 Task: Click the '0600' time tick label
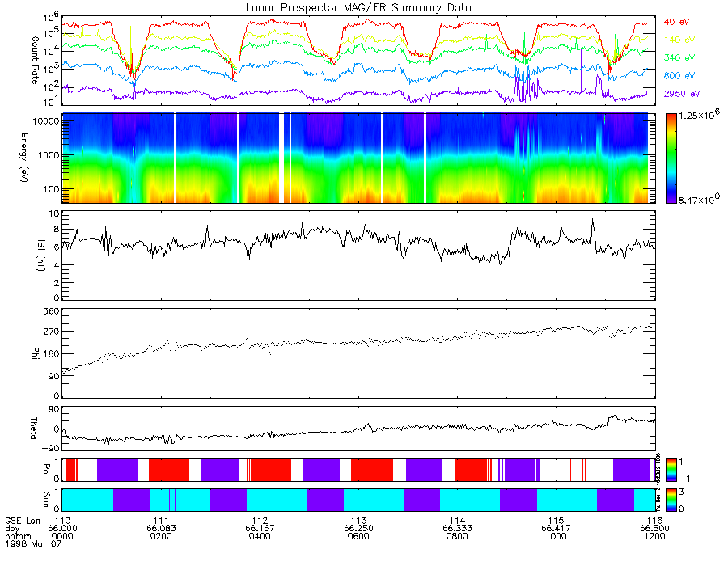point(358,536)
